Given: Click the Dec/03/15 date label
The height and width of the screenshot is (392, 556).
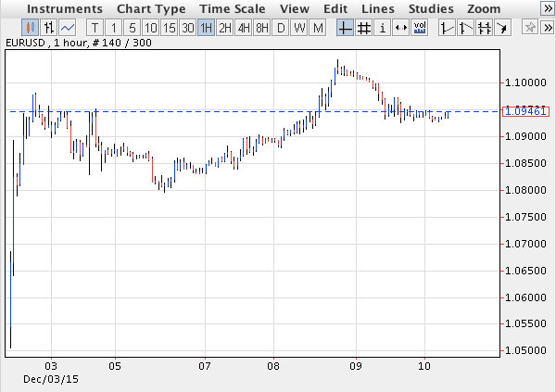Looking at the screenshot, I should (51, 379).
